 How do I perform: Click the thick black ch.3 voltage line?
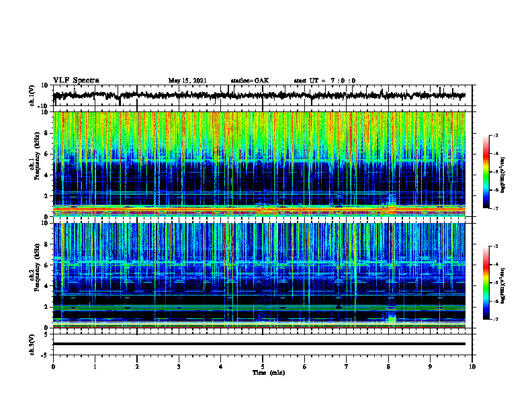[x=259, y=344]
